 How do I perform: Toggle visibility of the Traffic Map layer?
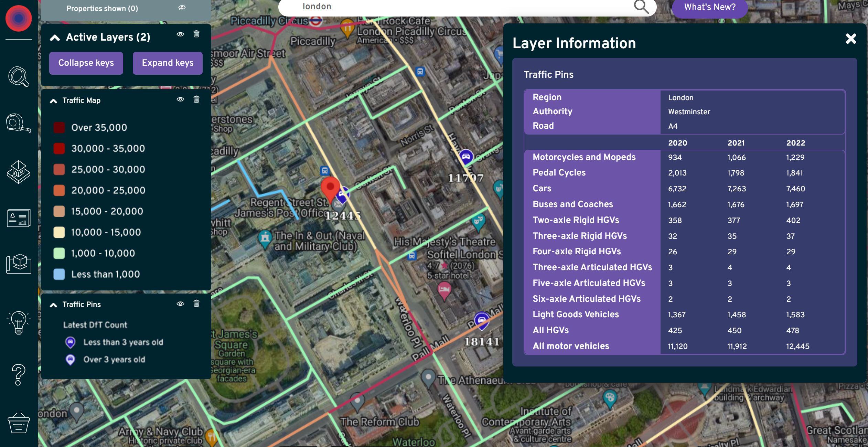point(181,99)
